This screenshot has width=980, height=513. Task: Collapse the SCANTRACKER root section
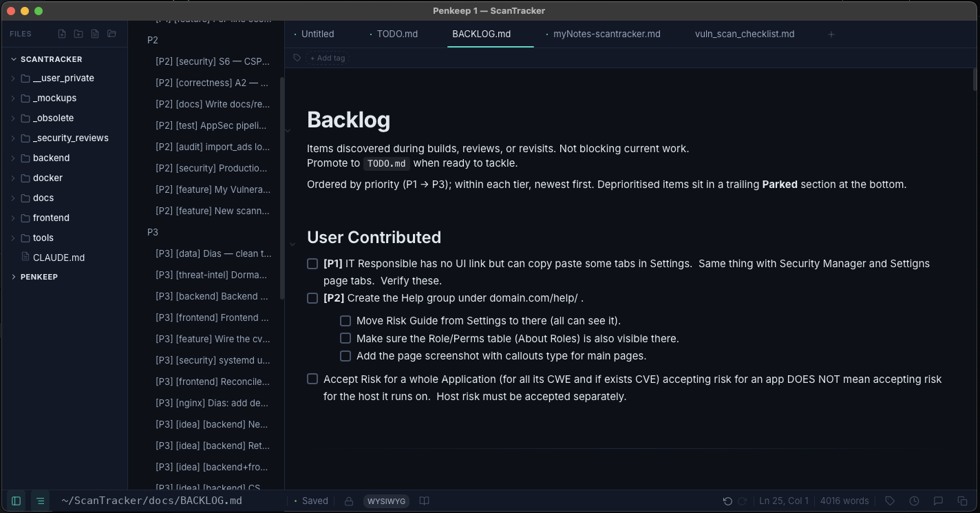pyautogui.click(x=14, y=59)
